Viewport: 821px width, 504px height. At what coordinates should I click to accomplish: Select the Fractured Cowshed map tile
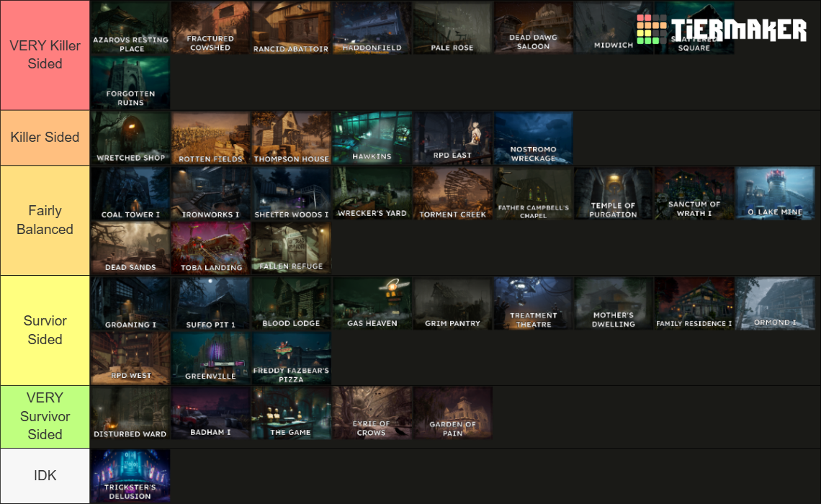pyautogui.click(x=210, y=27)
